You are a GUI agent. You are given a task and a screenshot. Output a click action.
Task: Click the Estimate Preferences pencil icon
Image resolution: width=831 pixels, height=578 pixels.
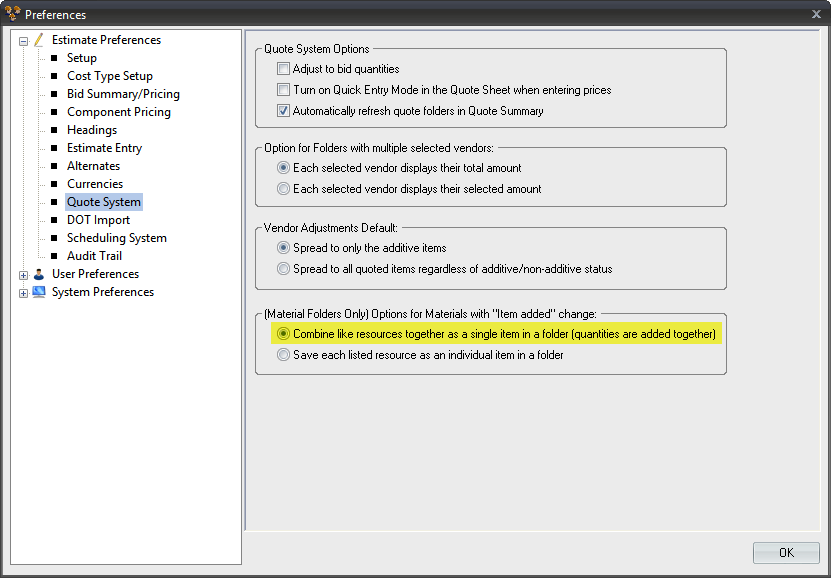click(x=39, y=40)
